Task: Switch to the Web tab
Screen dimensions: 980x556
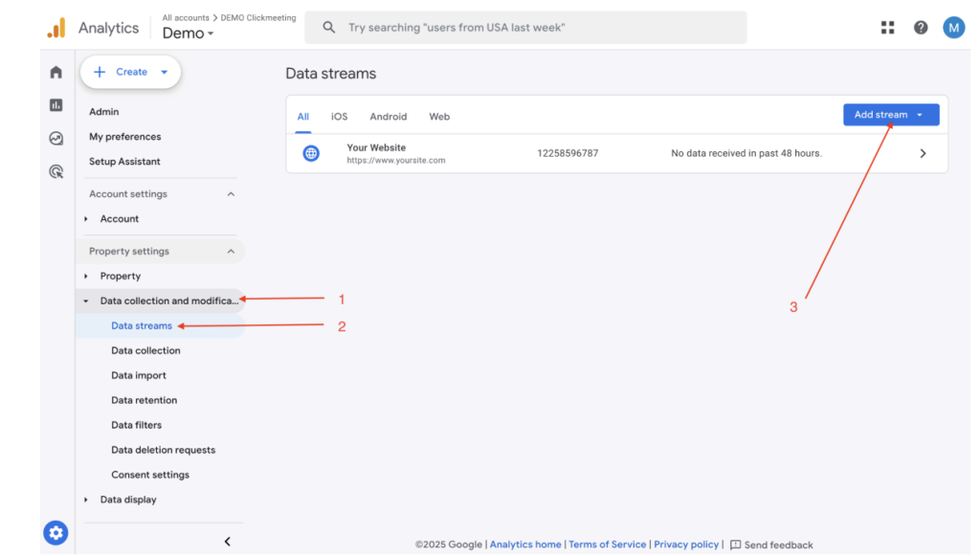Action: [439, 117]
